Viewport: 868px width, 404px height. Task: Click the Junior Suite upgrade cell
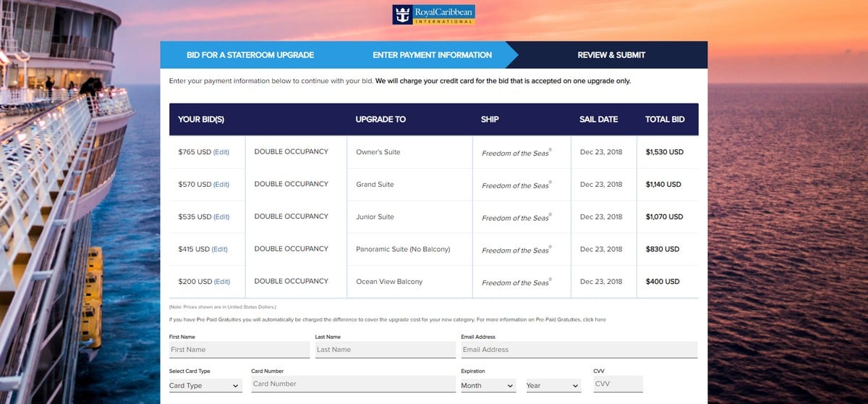point(409,217)
